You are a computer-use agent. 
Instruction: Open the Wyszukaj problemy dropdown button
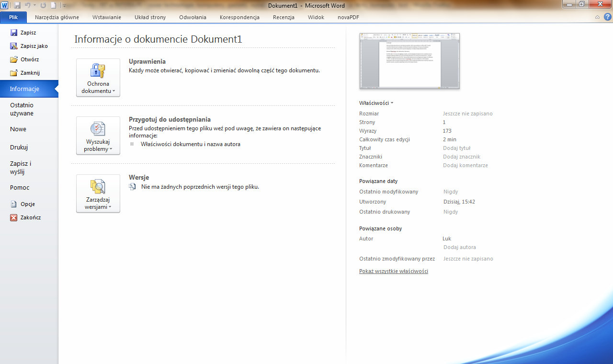tap(98, 136)
